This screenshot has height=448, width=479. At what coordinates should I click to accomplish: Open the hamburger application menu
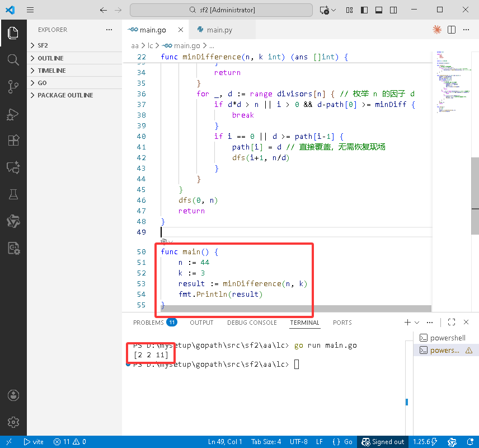click(x=30, y=10)
